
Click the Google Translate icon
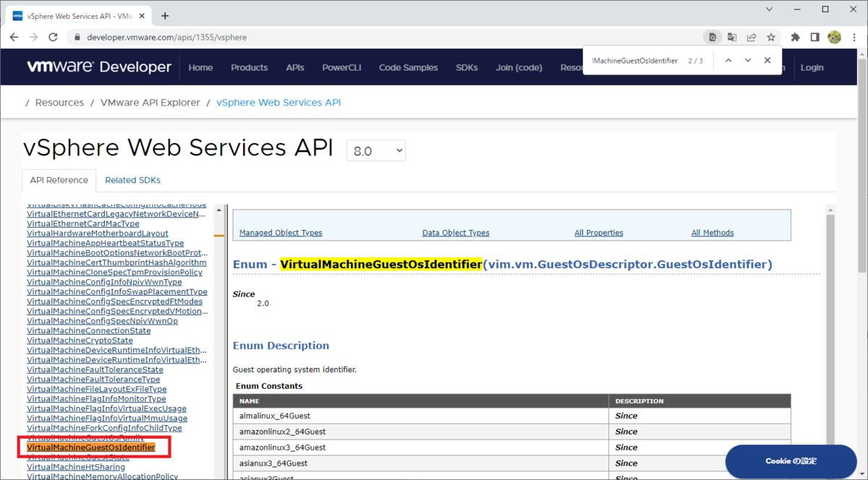pos(732,37)
